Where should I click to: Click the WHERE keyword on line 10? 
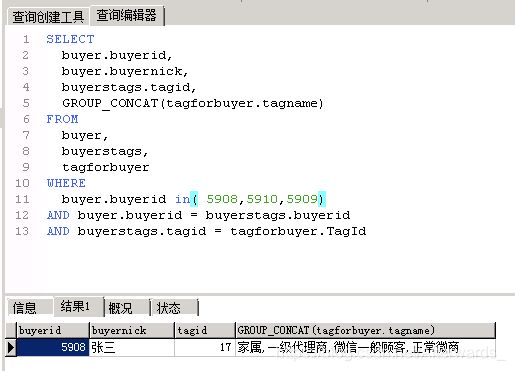[66, 183]
